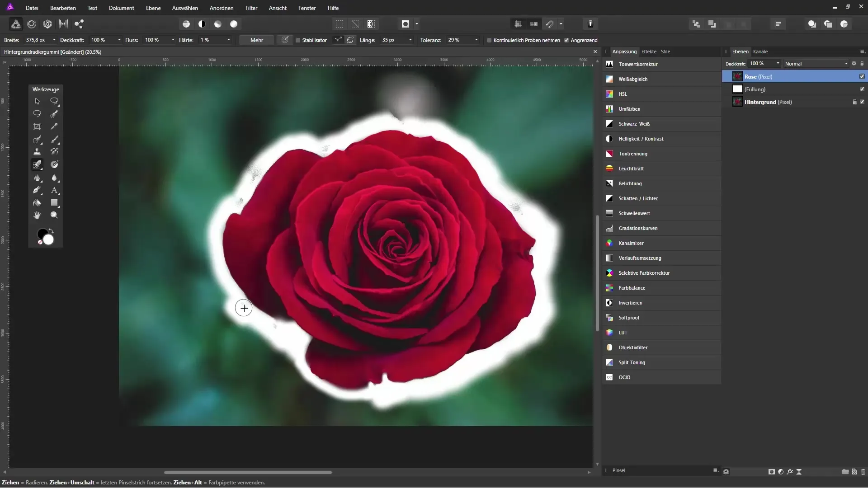Screen dimensions: 868x488
Task: Select the Flood Fill bucket tool
Action: (37, 203)
